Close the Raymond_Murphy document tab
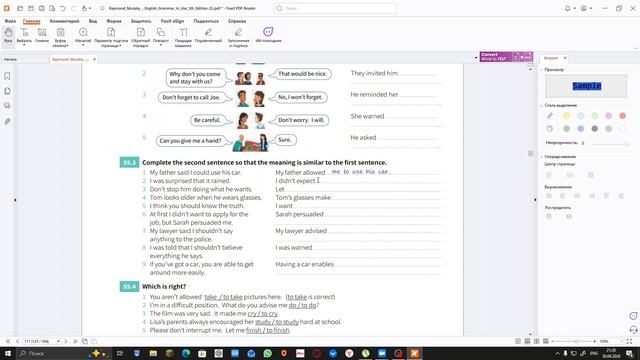640x360 pixels. tap(94, 59)
